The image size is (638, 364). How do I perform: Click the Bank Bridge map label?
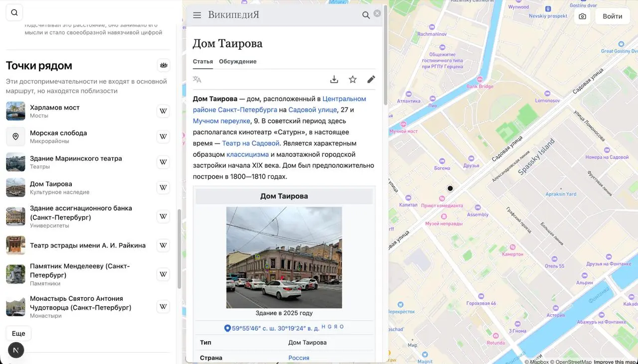coord(480,86)
